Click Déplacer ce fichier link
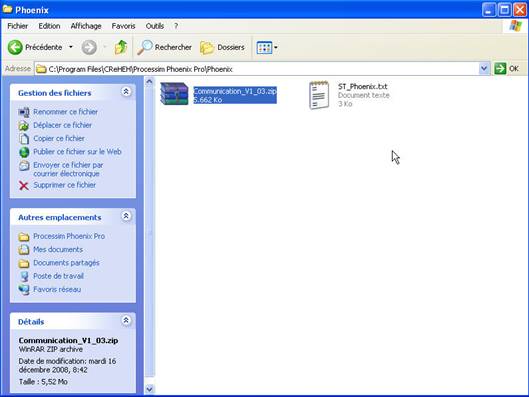 click(x=62, y=125)
